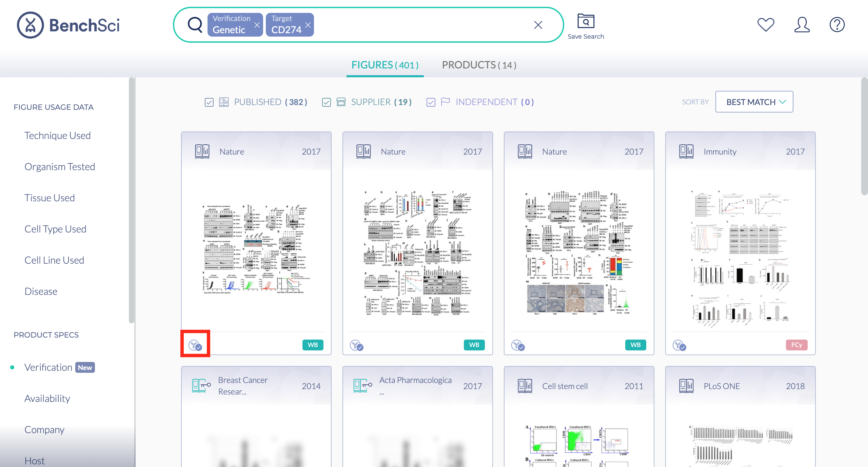The width and height of the screenshot is (868, 467).
Task: Expand the Disease filter
Action: 41,291
